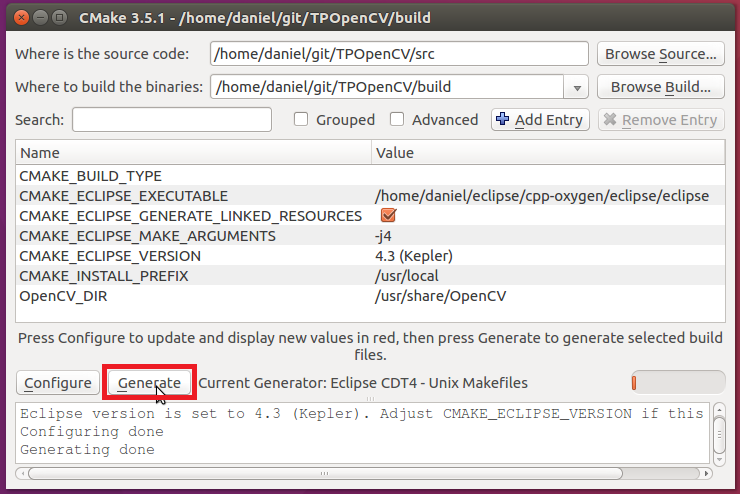This screenshot has height=494, width=740.
Task: Click the output log vertical scrollbar
Action: coord(719,435)
